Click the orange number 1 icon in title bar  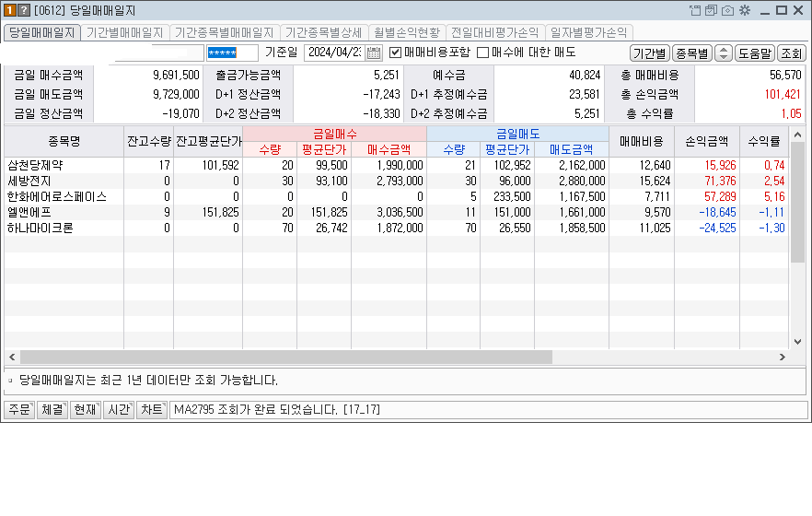(10, 10)
